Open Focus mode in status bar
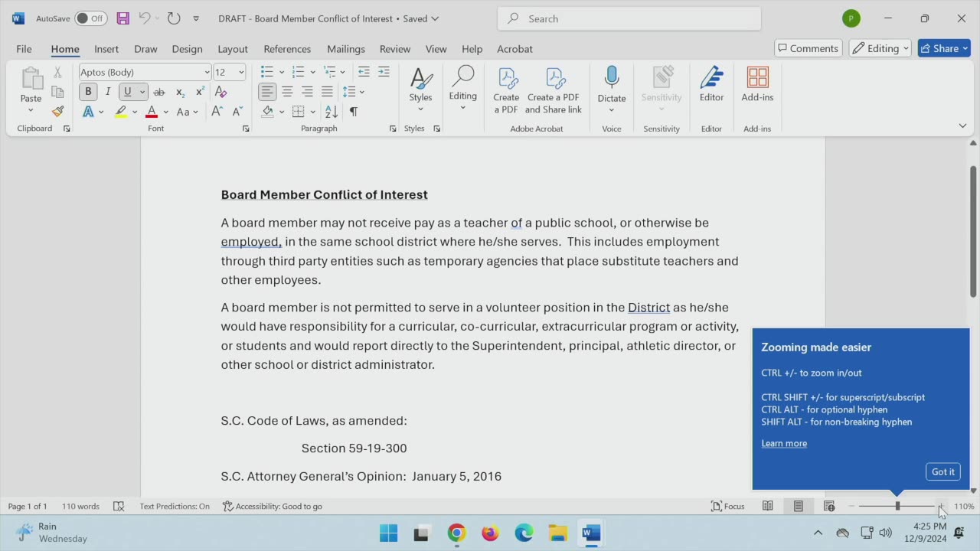Screen dimensions: 980x551 (x=727, y=506)
